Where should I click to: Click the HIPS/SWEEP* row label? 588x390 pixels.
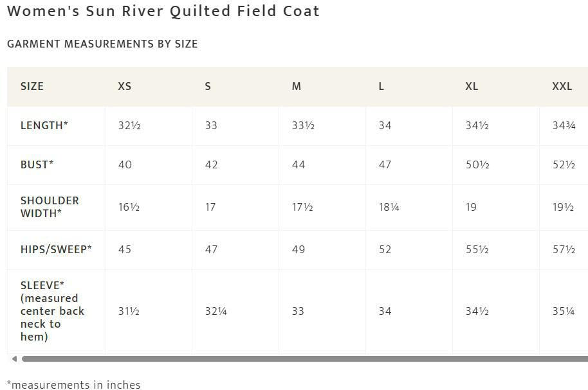56,249
